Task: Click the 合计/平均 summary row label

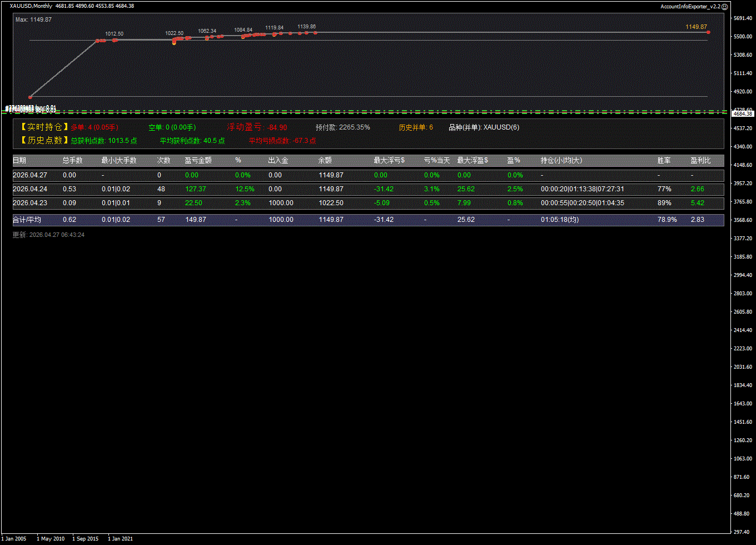Action: click(27, 220)
